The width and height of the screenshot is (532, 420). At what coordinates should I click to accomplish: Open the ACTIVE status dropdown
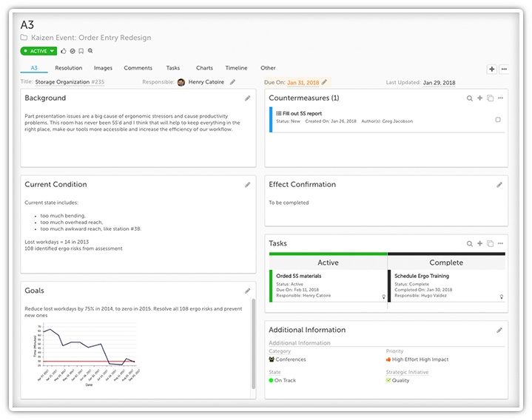[38, 51]
